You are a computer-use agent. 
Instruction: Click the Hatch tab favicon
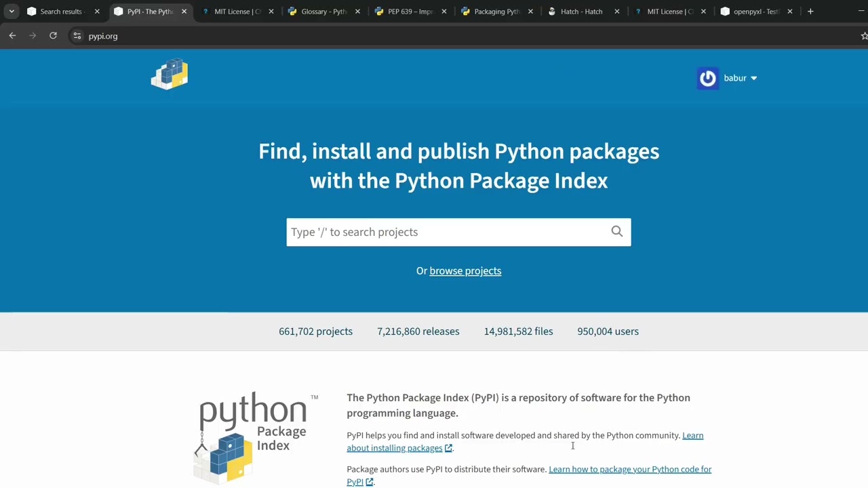pyautogui.click(x=552, y=12)
